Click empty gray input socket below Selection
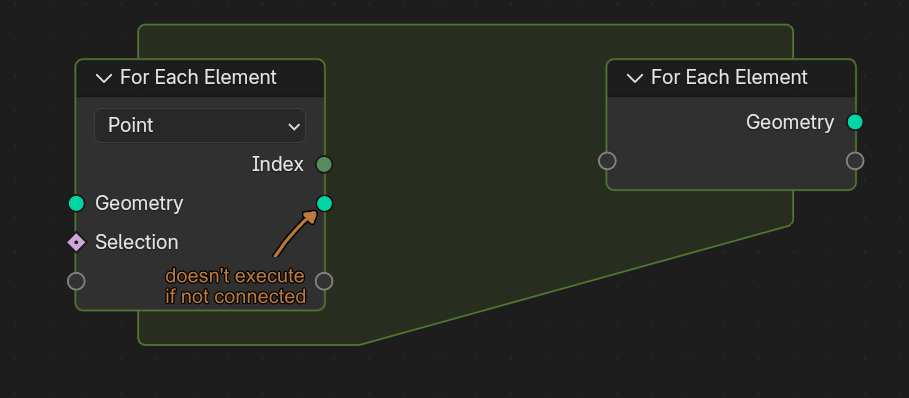Image resolution: width=909 pixels, height=398 pixels. click(x=76, y=282)
